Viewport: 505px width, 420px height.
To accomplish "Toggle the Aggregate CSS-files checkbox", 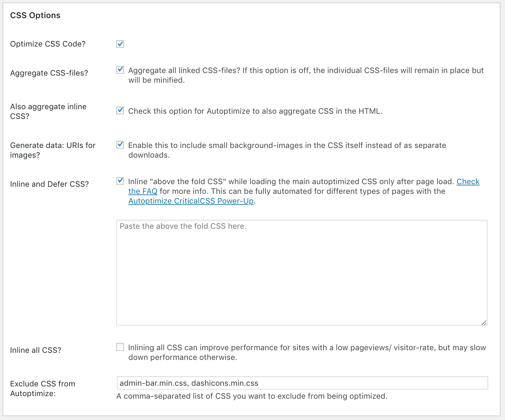I will click(x=120, y=70).
